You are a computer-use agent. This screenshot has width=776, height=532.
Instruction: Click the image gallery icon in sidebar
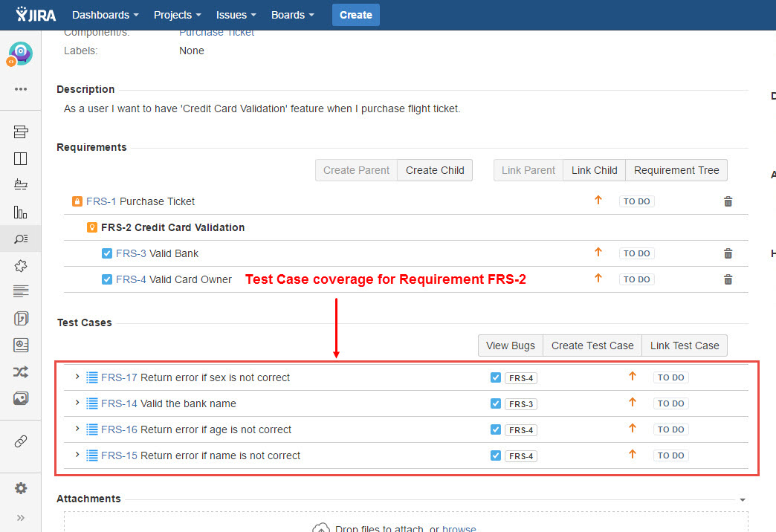[x=21, y=398]
